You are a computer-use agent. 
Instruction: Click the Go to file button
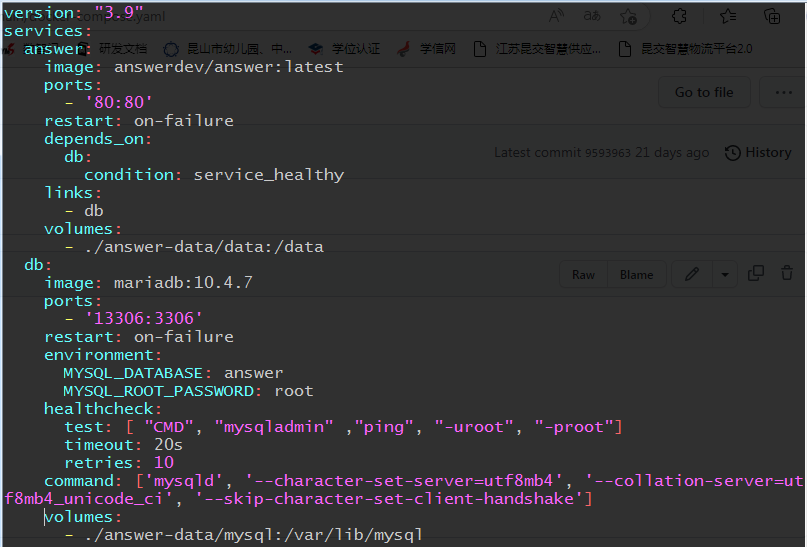pyautogui.click(x=704, y=93)
